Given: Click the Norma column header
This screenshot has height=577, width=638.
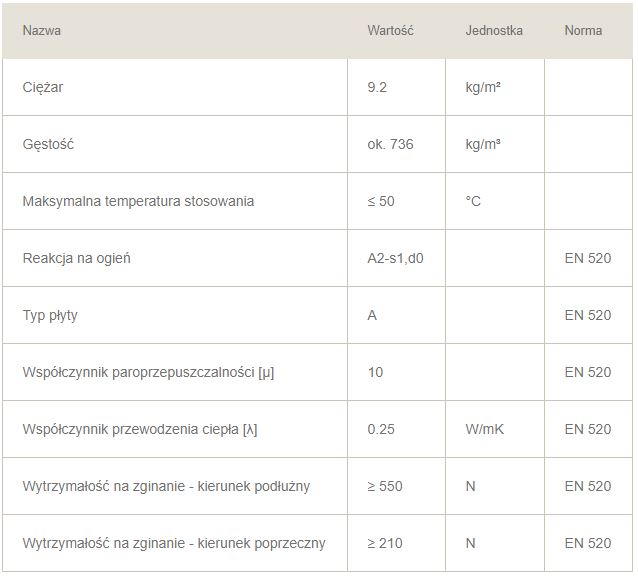Looking at the screenshot, I should point(583,31).
